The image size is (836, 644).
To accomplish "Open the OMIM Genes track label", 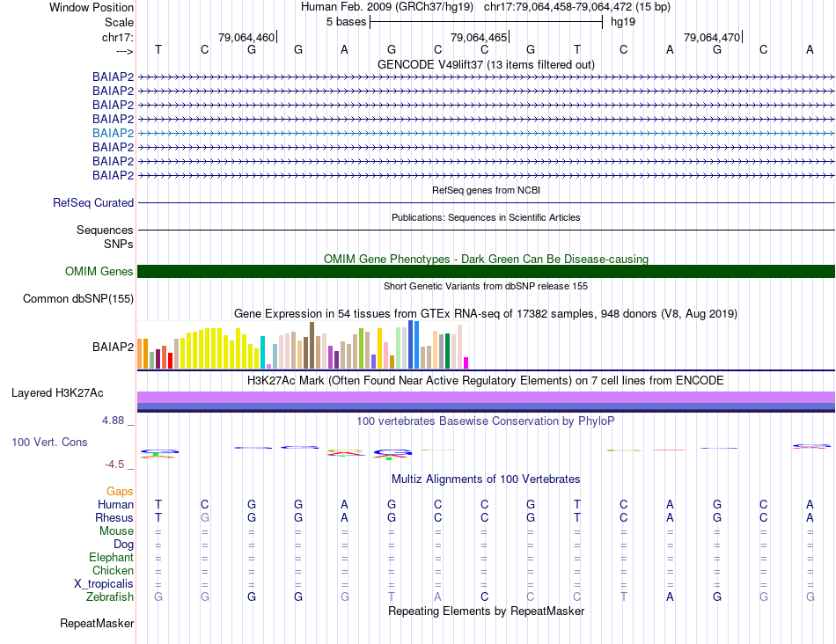I will pos(99,271).
